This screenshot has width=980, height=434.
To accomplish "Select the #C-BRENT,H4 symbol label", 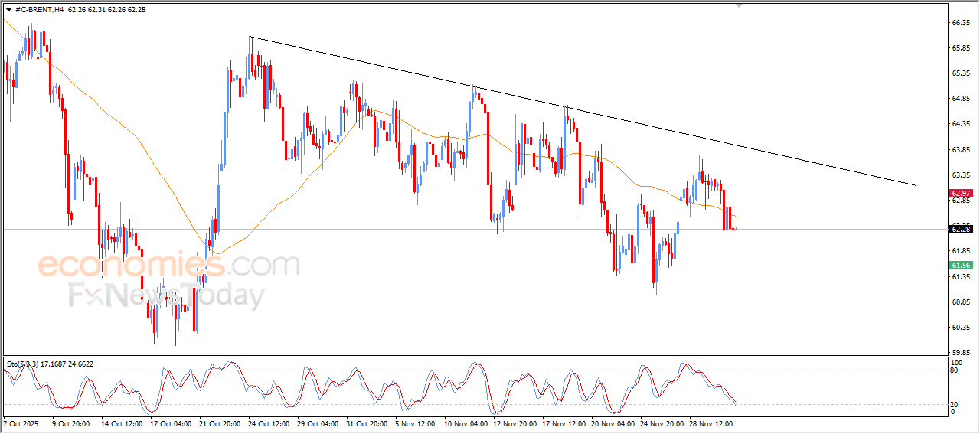I will point(39,9).
